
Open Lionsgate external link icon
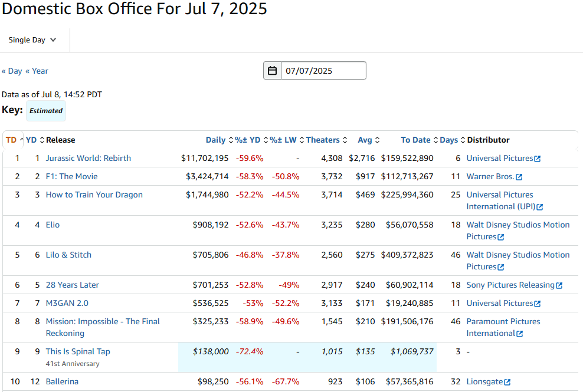pyautogui.click(x=507, y=382)
